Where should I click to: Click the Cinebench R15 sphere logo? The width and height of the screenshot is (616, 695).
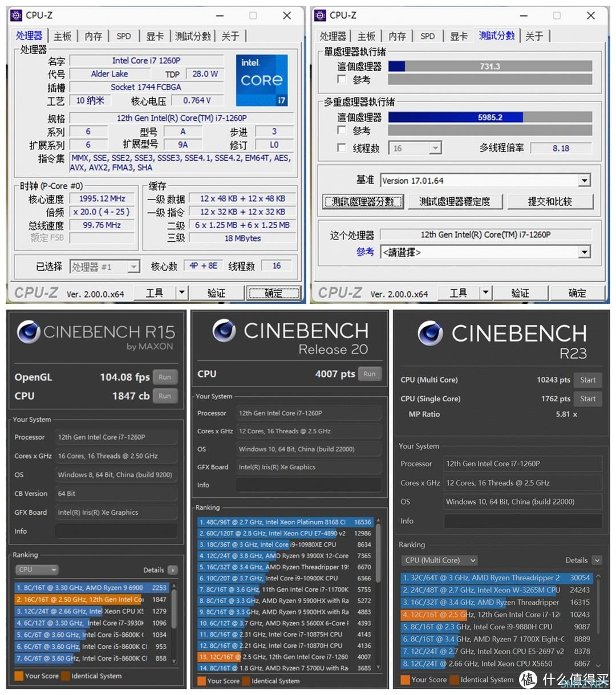pos(28,331)
